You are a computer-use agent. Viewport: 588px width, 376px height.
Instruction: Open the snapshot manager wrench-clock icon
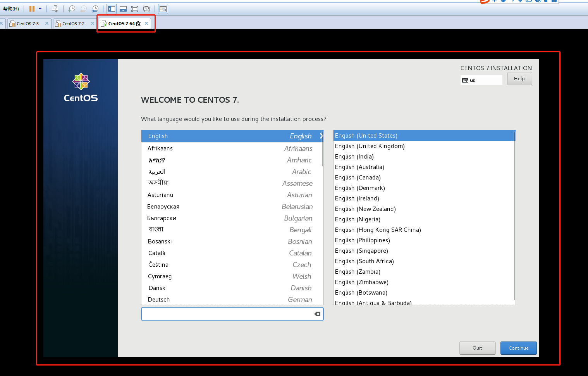[95, 9]
